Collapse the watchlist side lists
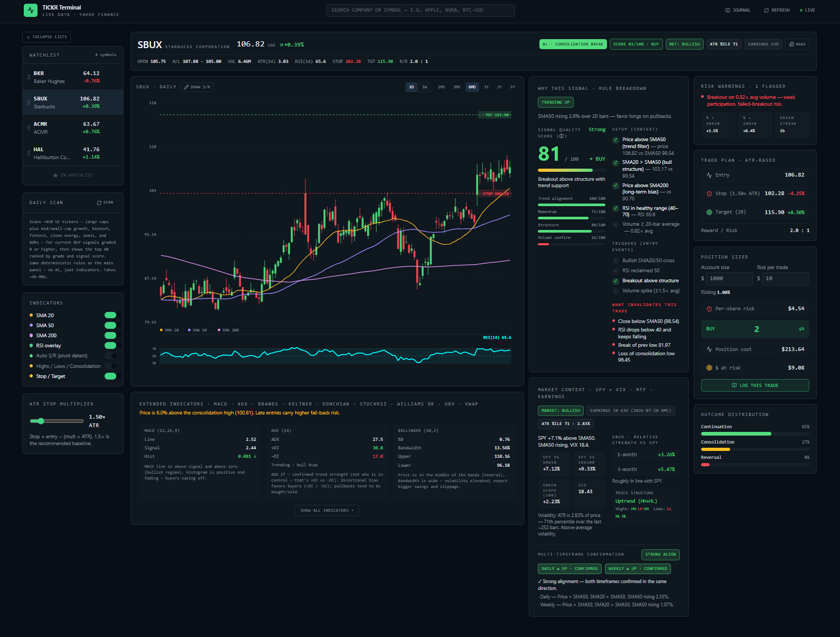Image resolution: width=840 pixels, height=637 pixels. point(46,37)
